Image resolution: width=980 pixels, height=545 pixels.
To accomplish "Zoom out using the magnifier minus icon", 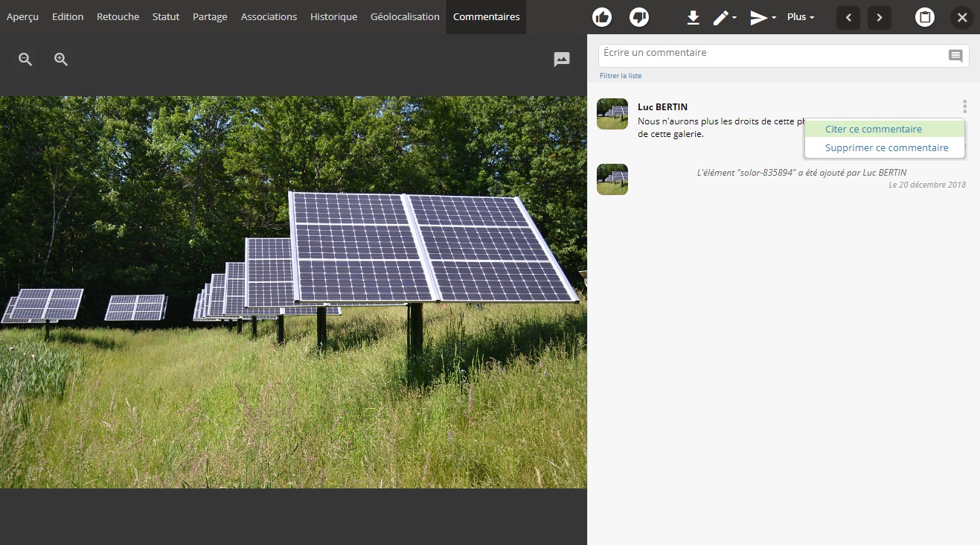I will (25, 60).
